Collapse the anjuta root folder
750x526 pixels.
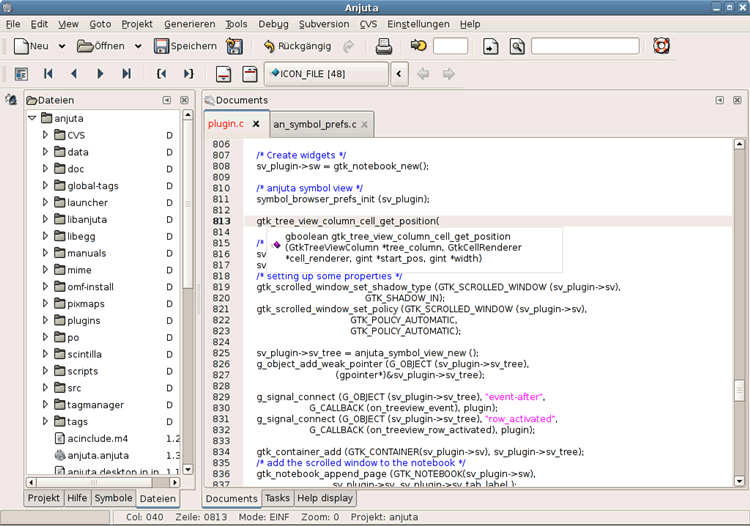(32, 118)
